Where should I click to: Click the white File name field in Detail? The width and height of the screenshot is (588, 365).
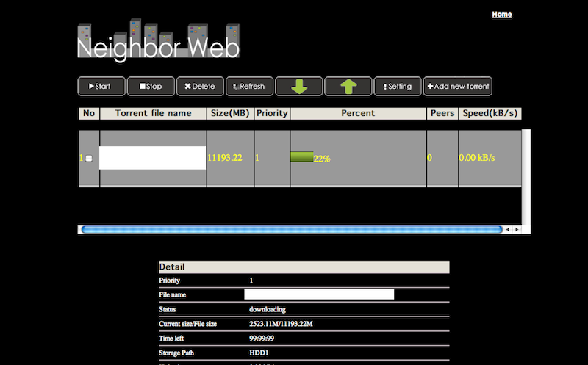319,294
